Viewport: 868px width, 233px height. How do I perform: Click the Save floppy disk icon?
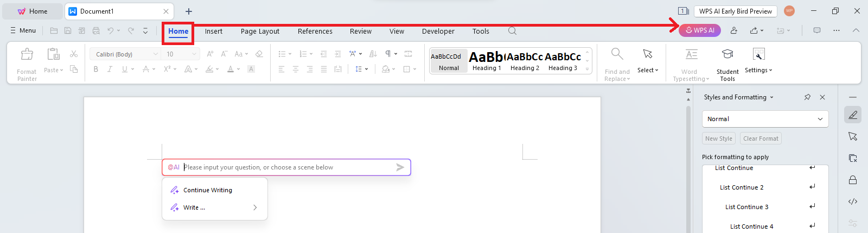[68, 31]
